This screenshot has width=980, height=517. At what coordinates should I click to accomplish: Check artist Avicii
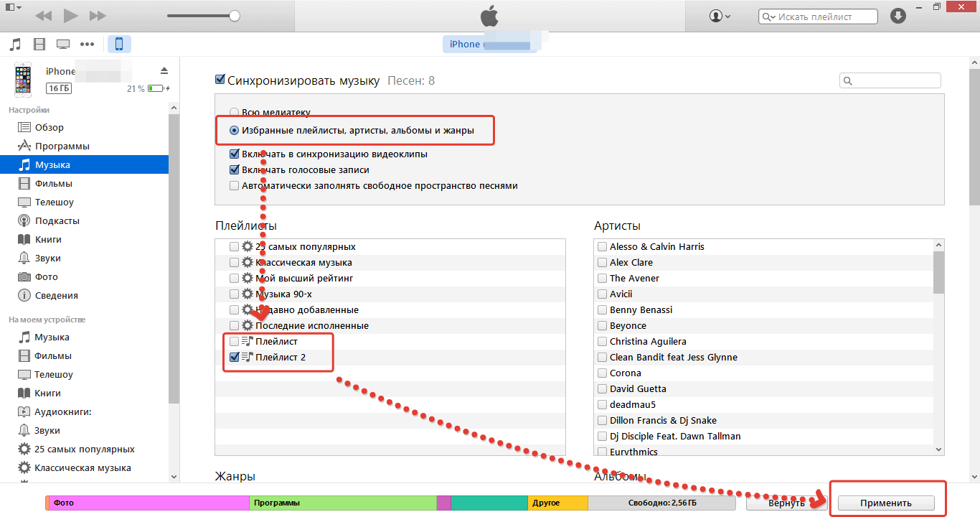602,294
